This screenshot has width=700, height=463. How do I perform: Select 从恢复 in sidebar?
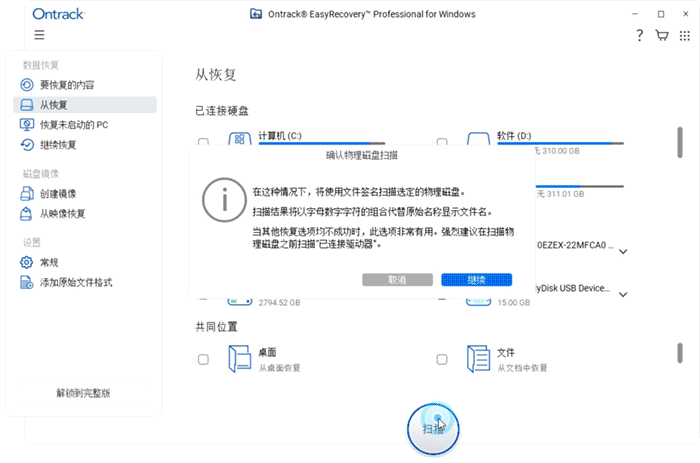point(85,105)
